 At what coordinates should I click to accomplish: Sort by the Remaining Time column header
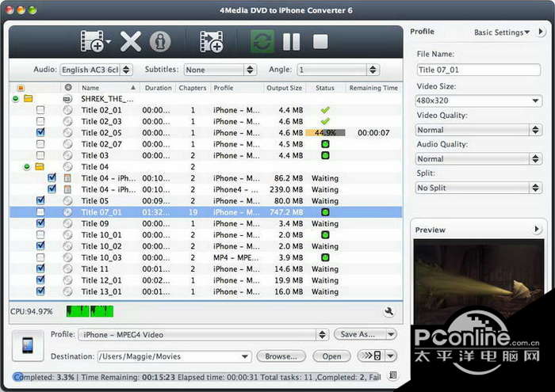click(x=373, y=88)
